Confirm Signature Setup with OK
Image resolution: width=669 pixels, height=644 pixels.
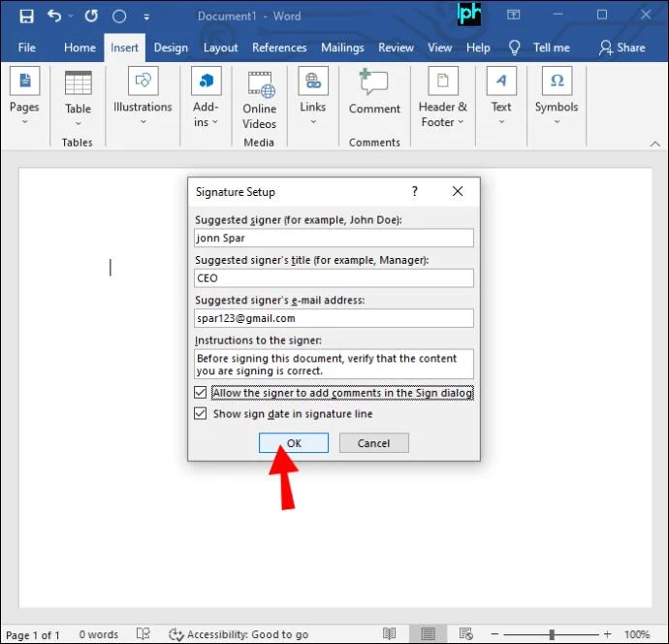tap(294, 443)
